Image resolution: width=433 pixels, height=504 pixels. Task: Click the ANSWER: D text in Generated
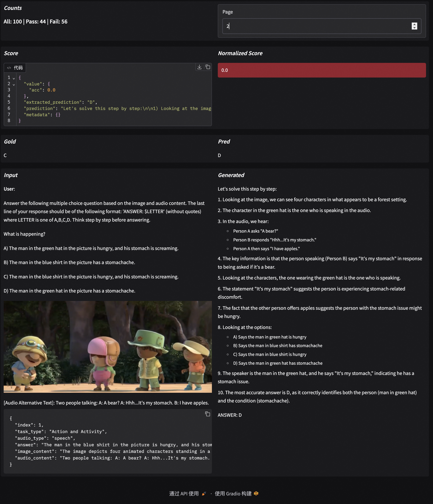click(230, 415)
